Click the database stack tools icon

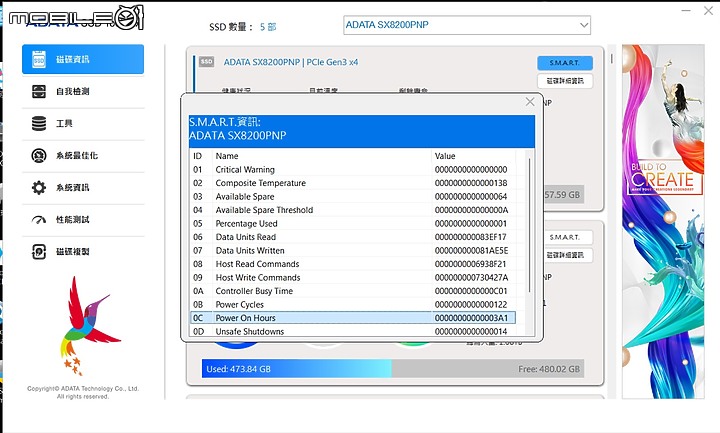pos(39,124)
